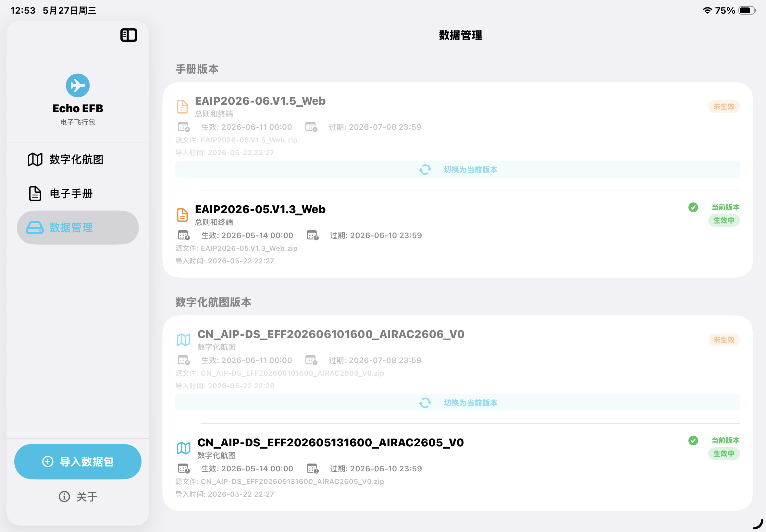766x532 pixels.
Task: Click the battery indicator icon
Action: click(747, 10)
